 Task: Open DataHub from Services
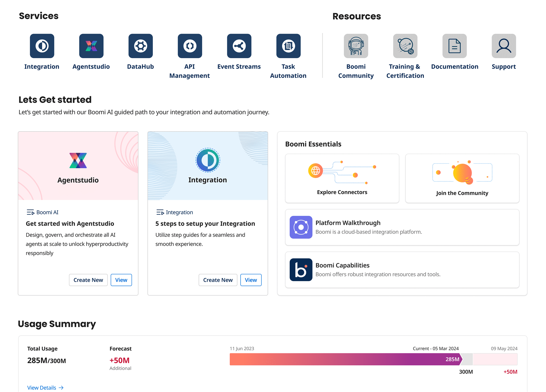tap(141, 46)
